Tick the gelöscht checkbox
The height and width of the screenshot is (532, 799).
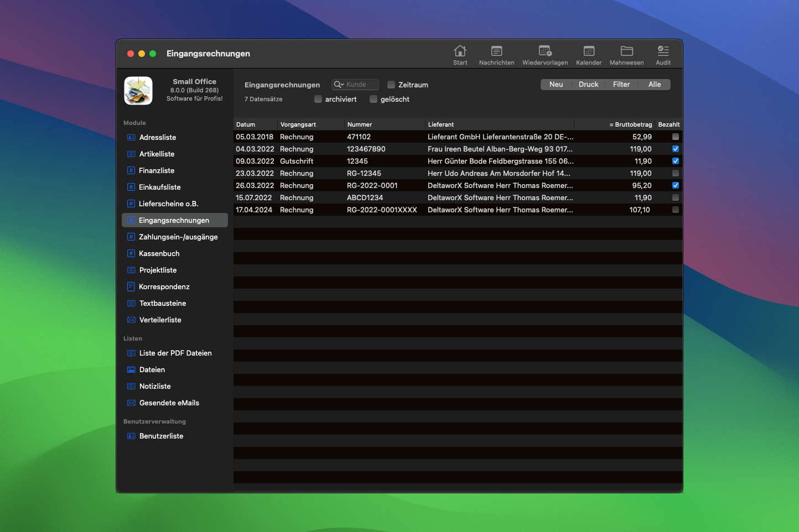(x=373, y=99)
